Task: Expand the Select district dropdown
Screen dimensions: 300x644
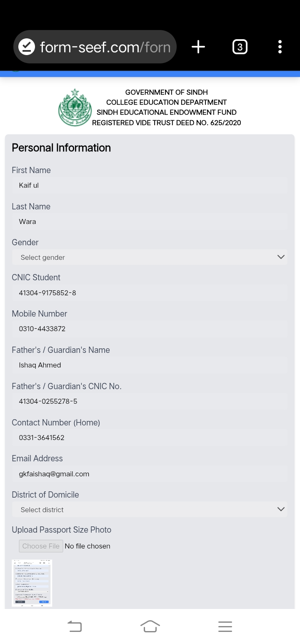Action: click(150, 509)
